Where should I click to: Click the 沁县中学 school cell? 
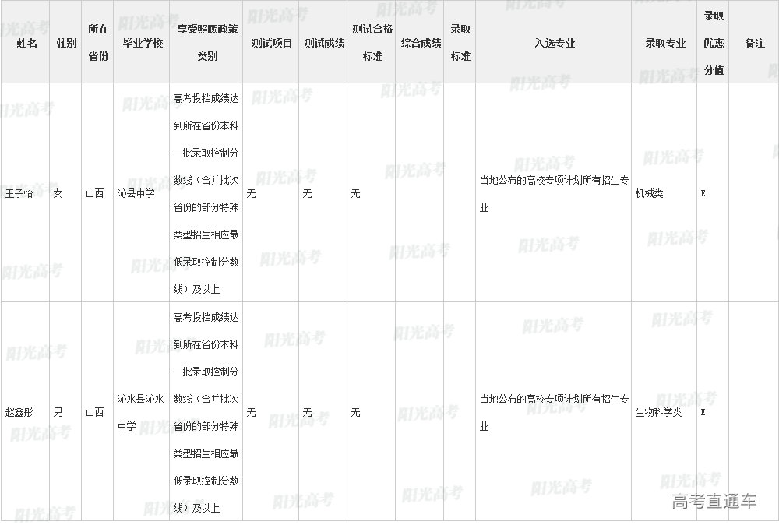pyautogui.click(x=136, y=193)
